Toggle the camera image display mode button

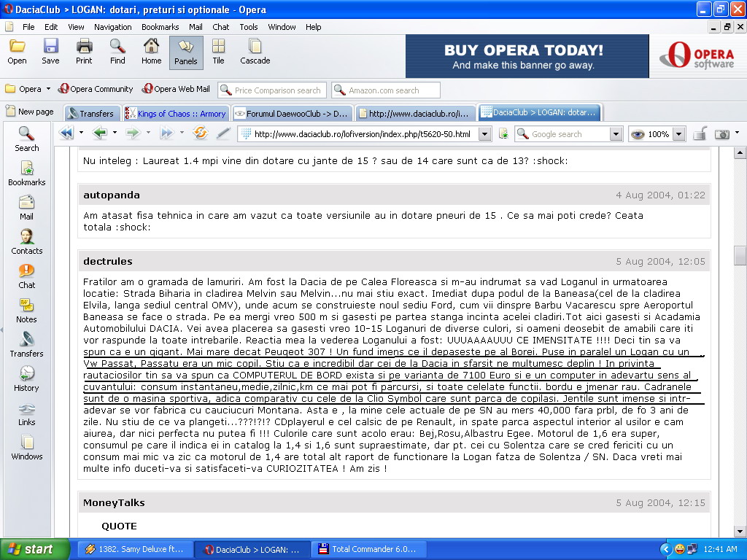[x=722, y=134]
